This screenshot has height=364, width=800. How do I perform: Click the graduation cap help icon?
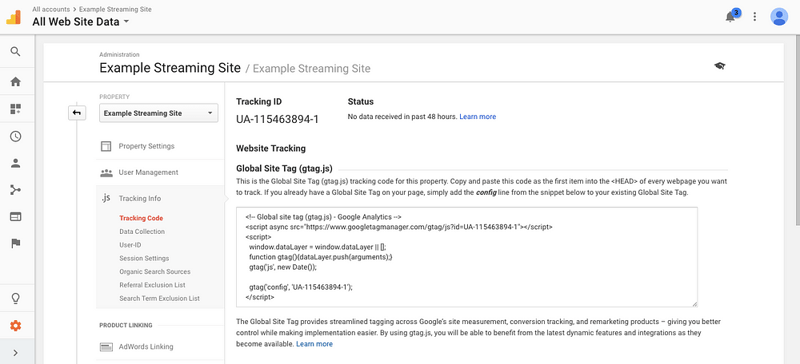coord(720,66)
